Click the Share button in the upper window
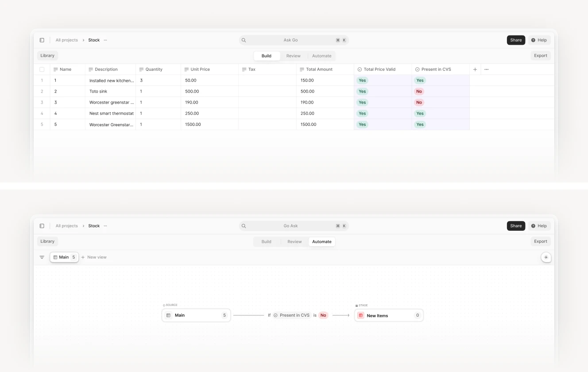588x372 pixels. [516, 40]
